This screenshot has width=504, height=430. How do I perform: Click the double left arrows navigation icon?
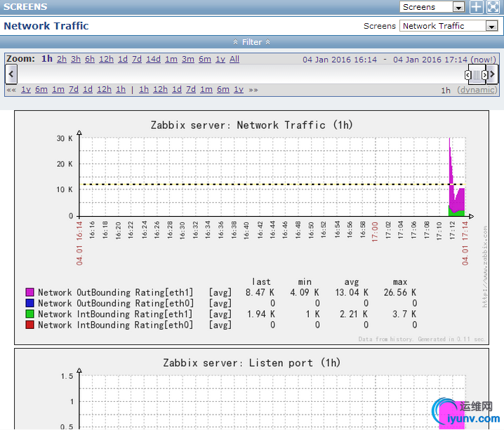(11, 90)
